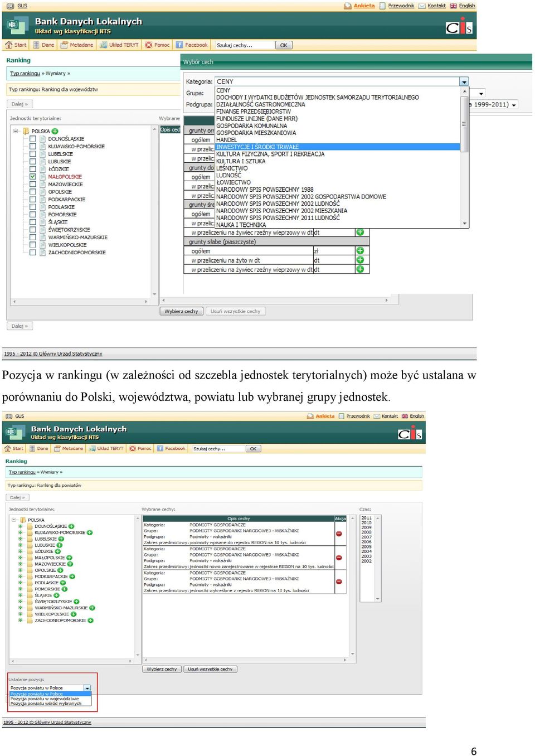
Task: Collapse the POLSKA tree node in bottom screenshot
Action: tap(14, 520)
